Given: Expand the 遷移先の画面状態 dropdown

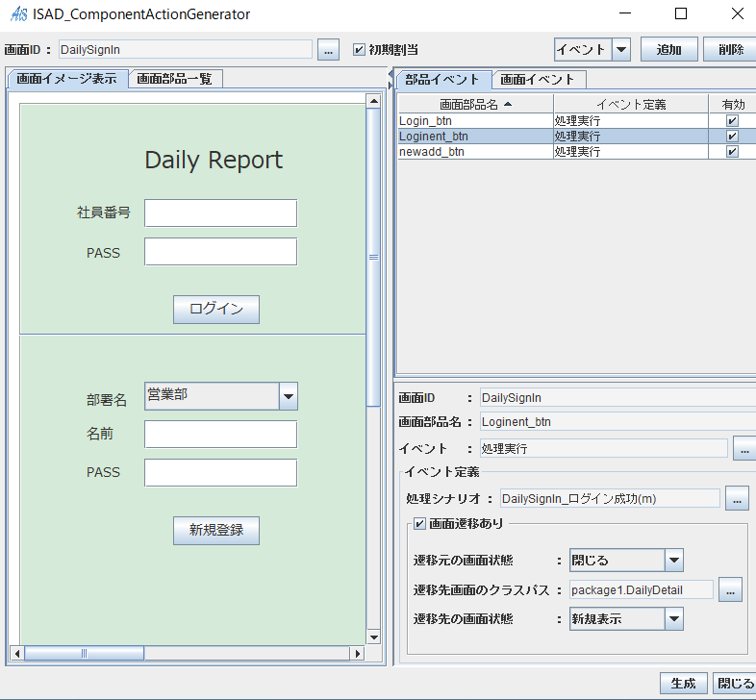Looking at the screenshot, I should 674,619.
